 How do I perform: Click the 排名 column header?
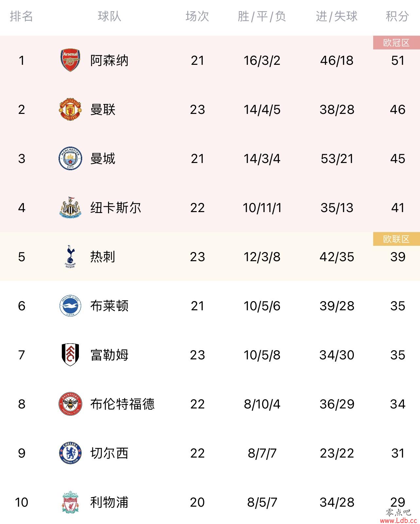click(x=22, y=16)
